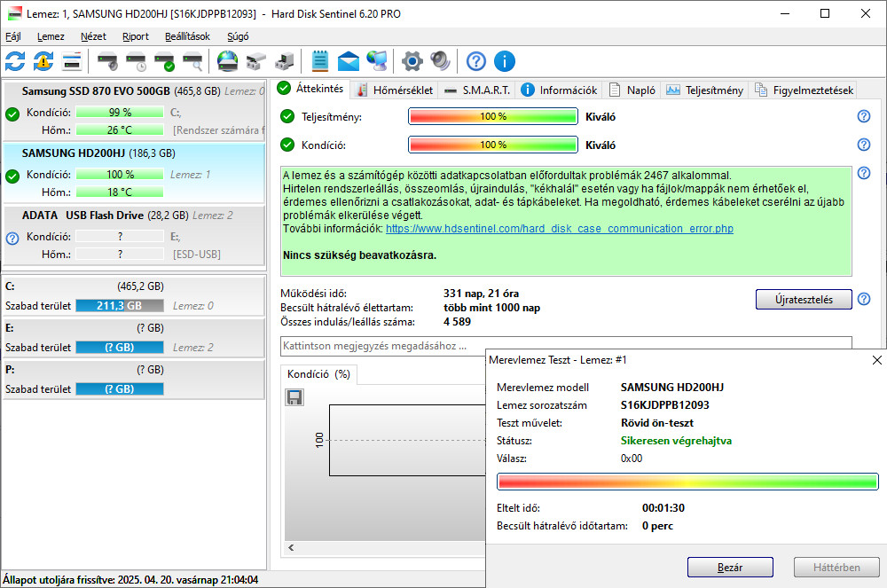Click unknown status icon of ADATA USB drive
Screen dimensions: 887x588
[12, 238]
